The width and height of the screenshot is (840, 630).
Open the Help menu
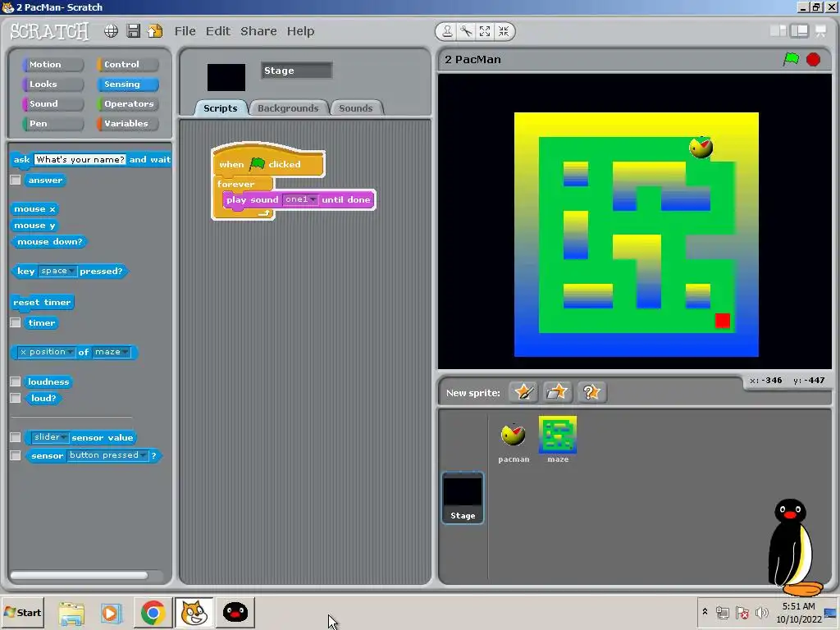click(300, 31)
